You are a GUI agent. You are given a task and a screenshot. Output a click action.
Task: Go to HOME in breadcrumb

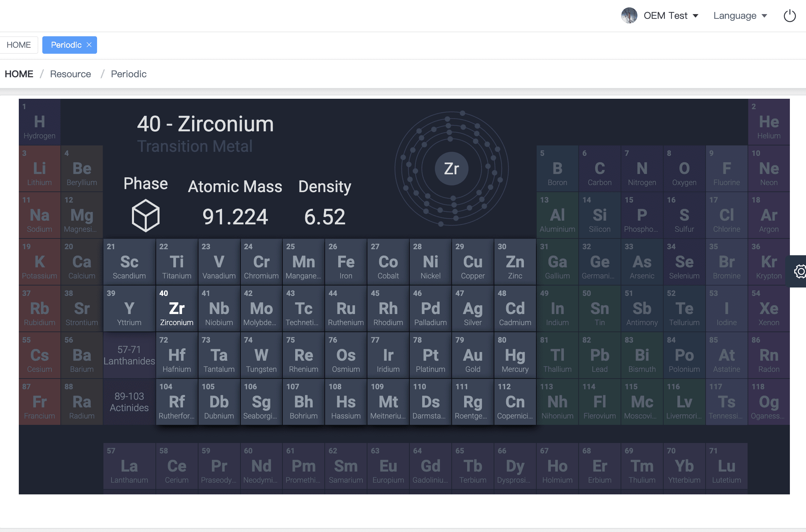tap(19, 74)
